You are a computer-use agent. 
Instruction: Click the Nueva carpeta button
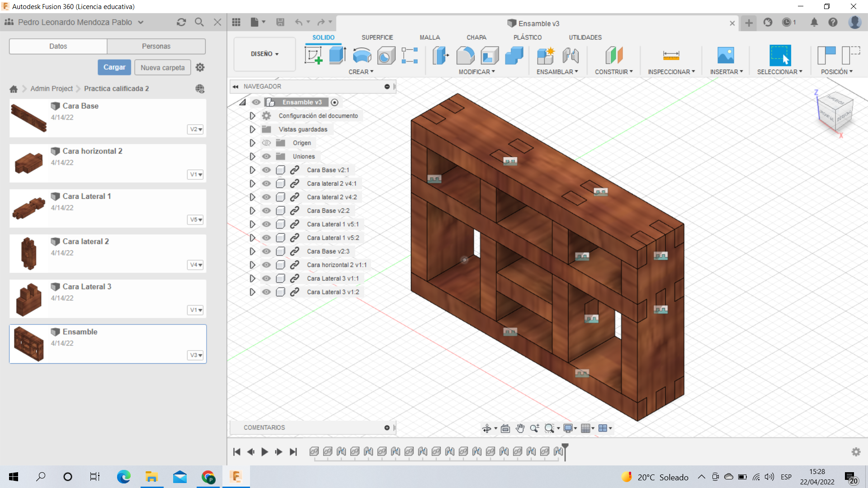click(162, 67)
